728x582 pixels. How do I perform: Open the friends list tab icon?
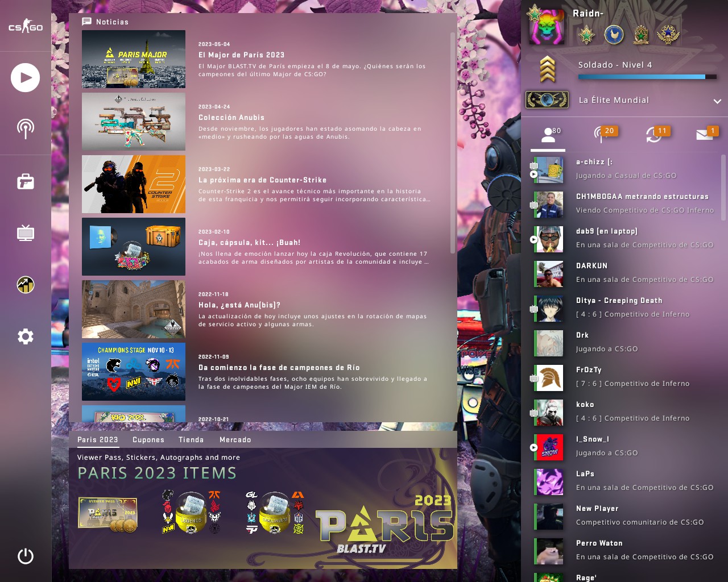point(548,135)
